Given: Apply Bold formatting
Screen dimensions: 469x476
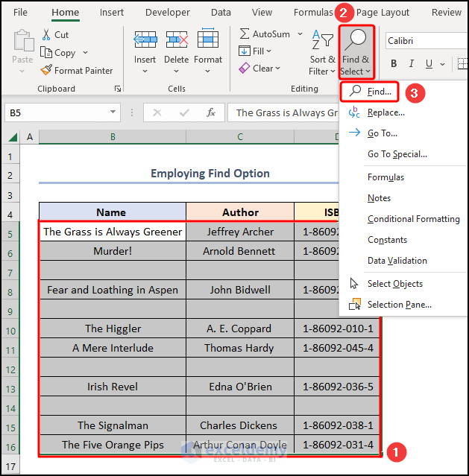Looking at the screenshot, I should click(x=394, y=63).
